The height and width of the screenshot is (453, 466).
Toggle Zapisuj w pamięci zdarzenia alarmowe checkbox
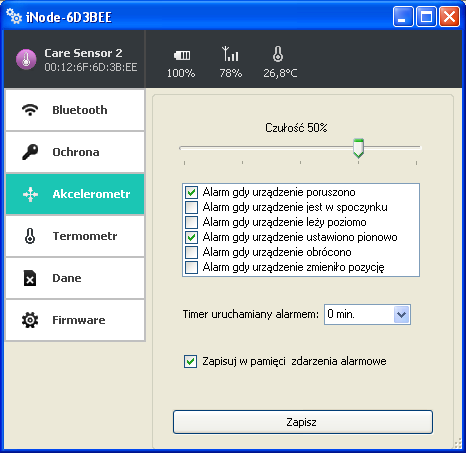[190, 361]
